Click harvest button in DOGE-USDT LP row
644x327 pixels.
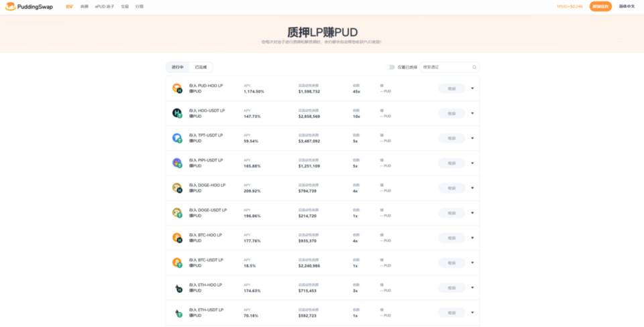coord(451,213)
